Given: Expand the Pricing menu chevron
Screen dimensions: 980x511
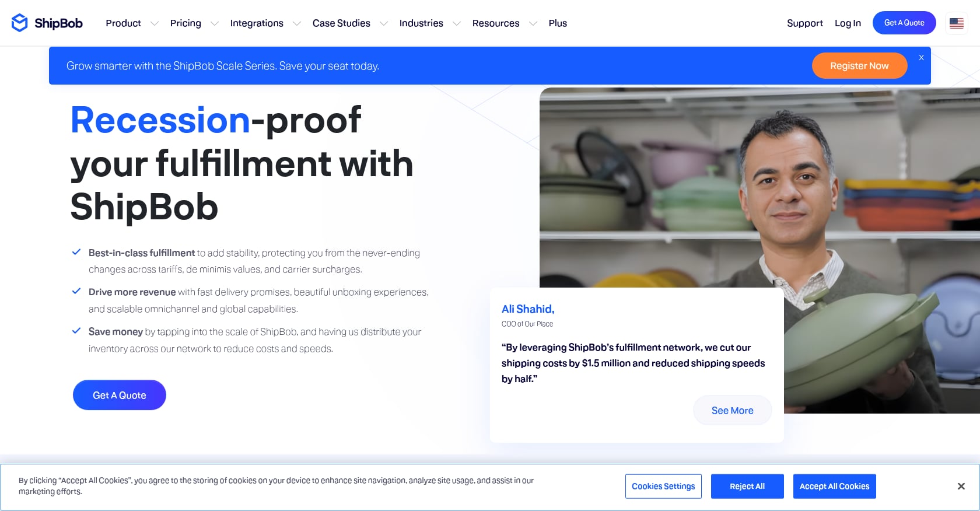Looking at the screenshot, I should 215,23.
